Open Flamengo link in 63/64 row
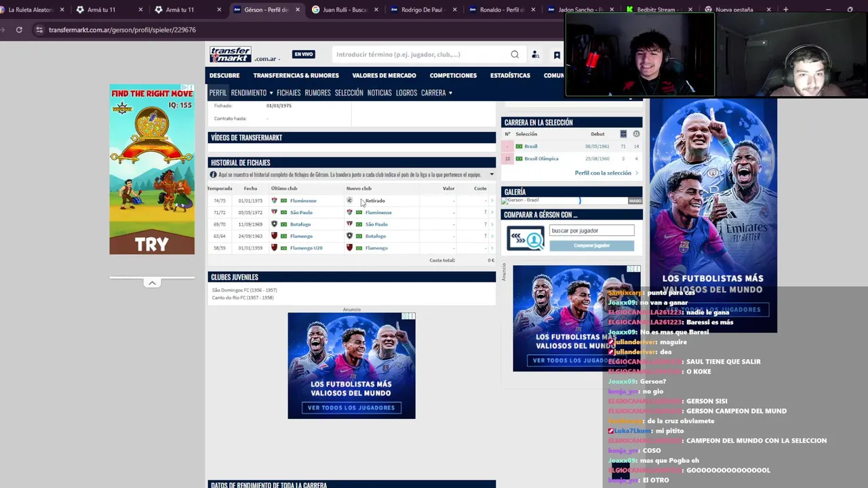 (301, 237)
